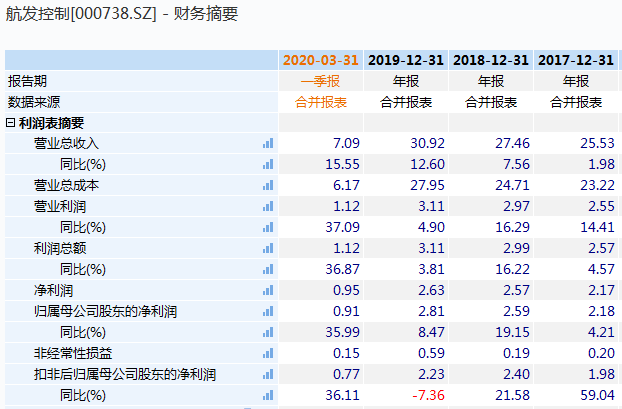
Task: Click 合并报表 under 2017-12-31
Action: pos(576,102)
